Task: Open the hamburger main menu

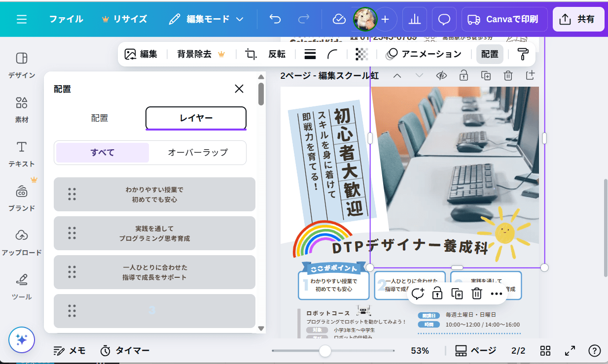Action: (x=22, y=19)
